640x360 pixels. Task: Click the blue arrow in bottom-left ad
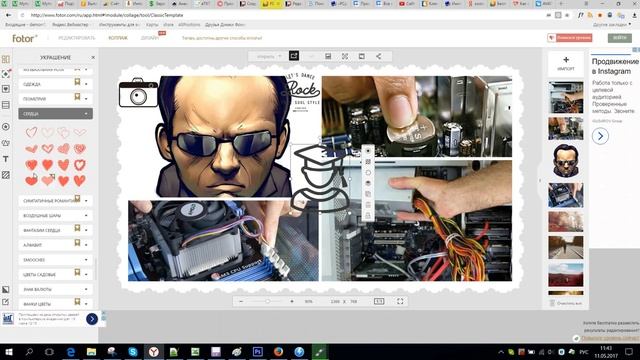pyautogui.click(x=92, y=319)
